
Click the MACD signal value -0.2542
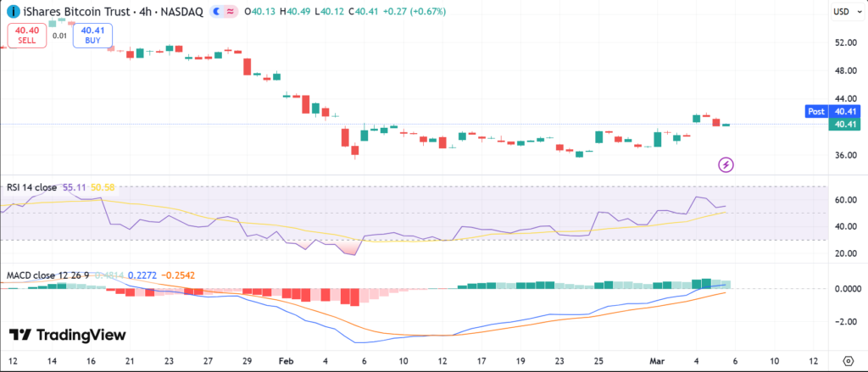180,275
